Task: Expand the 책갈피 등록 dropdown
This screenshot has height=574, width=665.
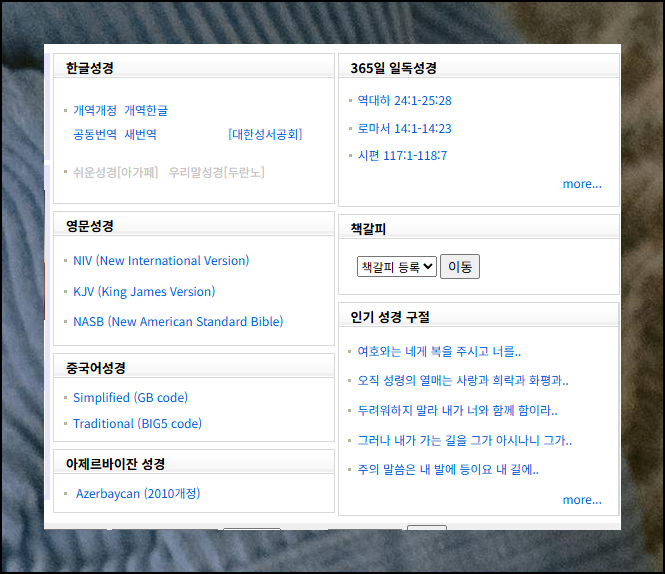Action: [397, 267]
